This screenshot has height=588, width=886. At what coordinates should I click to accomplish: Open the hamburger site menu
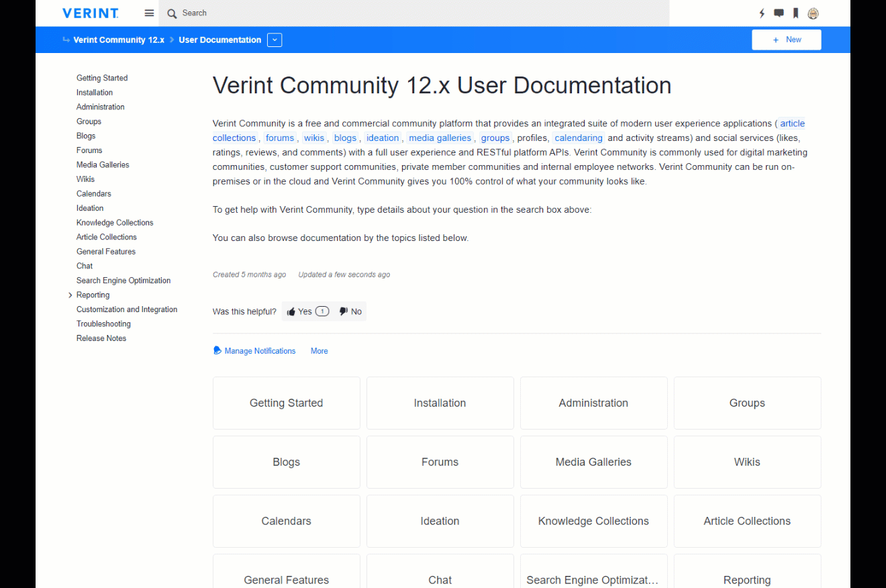[149, 13]
